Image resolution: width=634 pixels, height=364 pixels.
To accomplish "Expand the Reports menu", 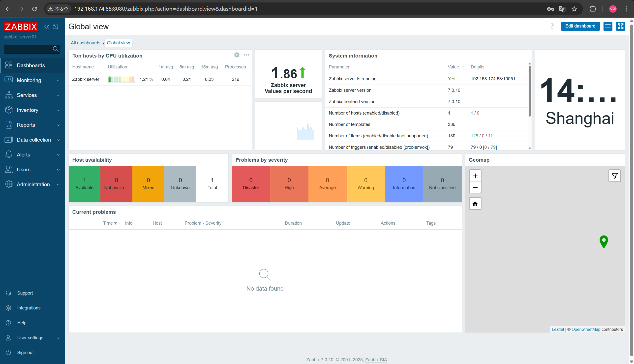I will [x=32, y=125].
